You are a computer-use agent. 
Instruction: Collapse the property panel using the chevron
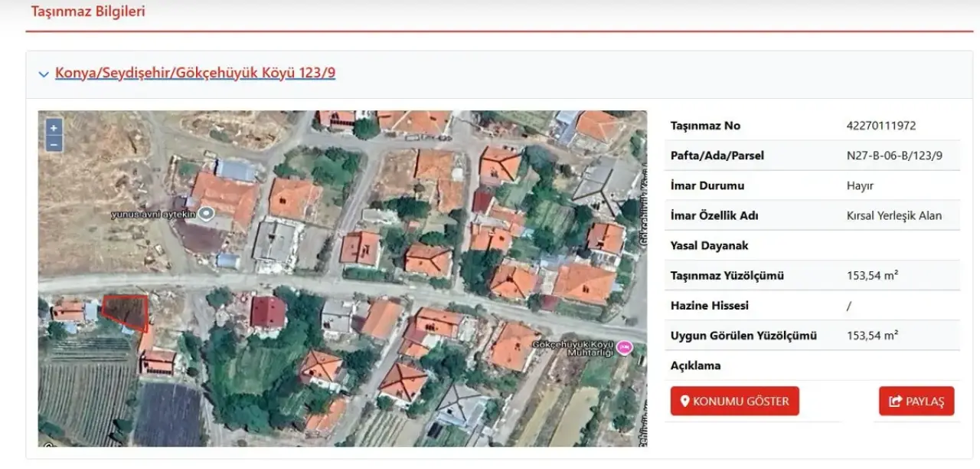coord(44,74)
